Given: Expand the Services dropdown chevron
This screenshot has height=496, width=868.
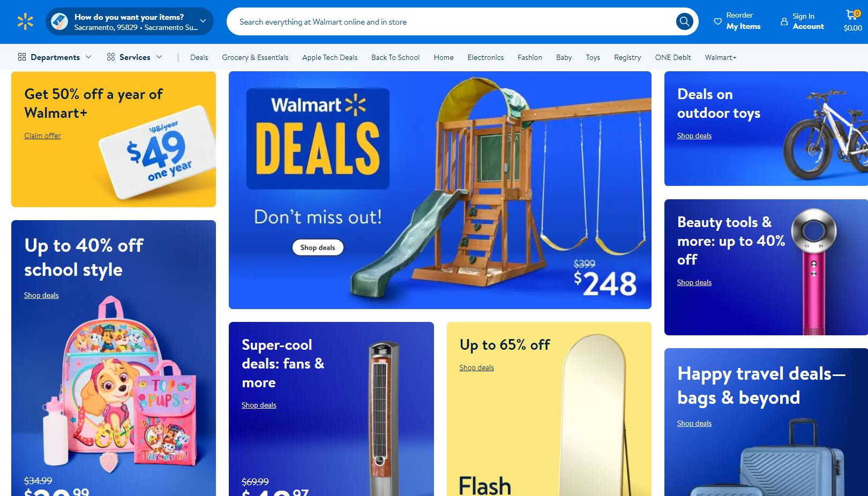Looking at the screenshot, I should pos(159,57).
